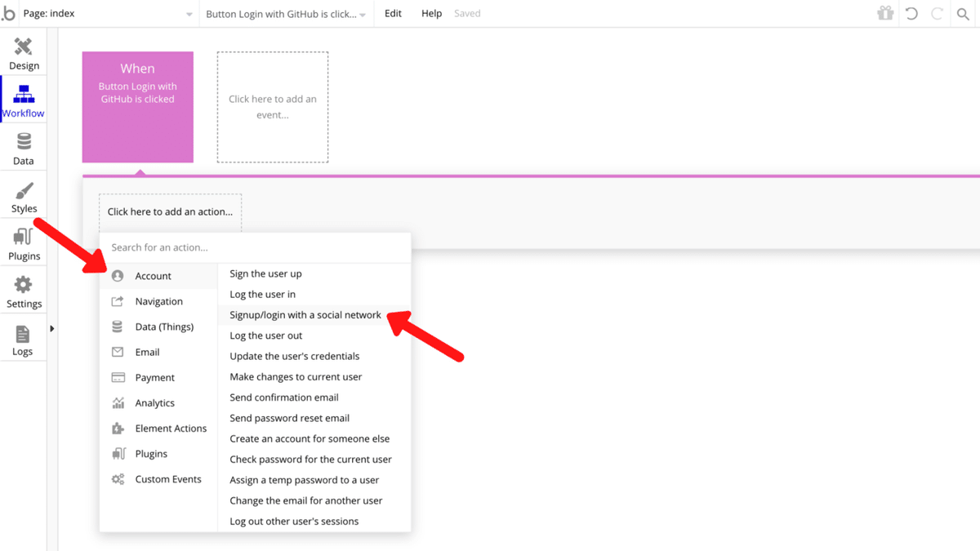980x551 pixels.
Task: Choose Log the user out action
Action: pyautogui.click(x=314, y=335)
